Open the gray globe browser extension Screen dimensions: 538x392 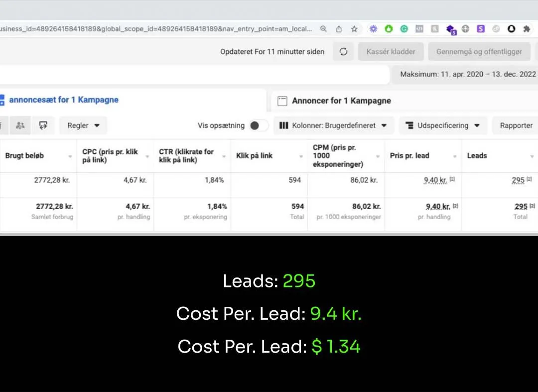(465, 29)
